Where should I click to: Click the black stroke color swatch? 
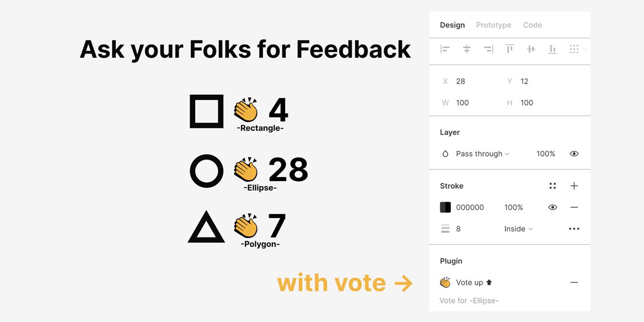pos(445,207)
